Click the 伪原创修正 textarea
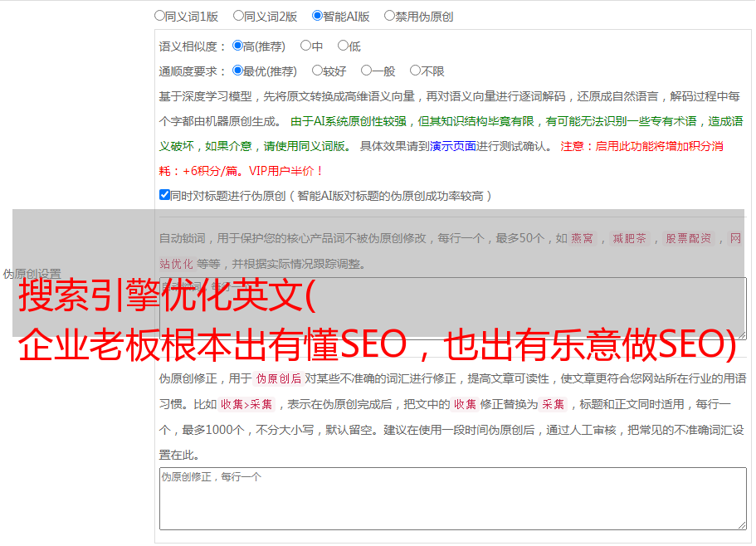 453,499
